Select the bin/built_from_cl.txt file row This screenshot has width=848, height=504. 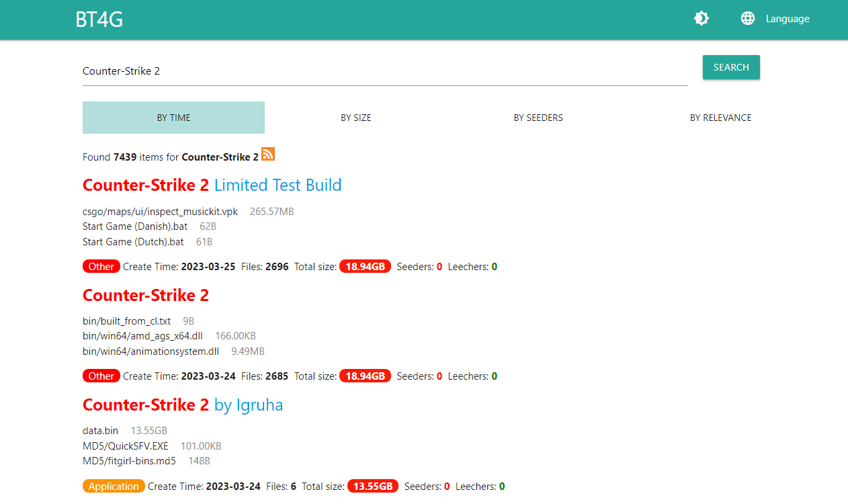click(127, 321)
